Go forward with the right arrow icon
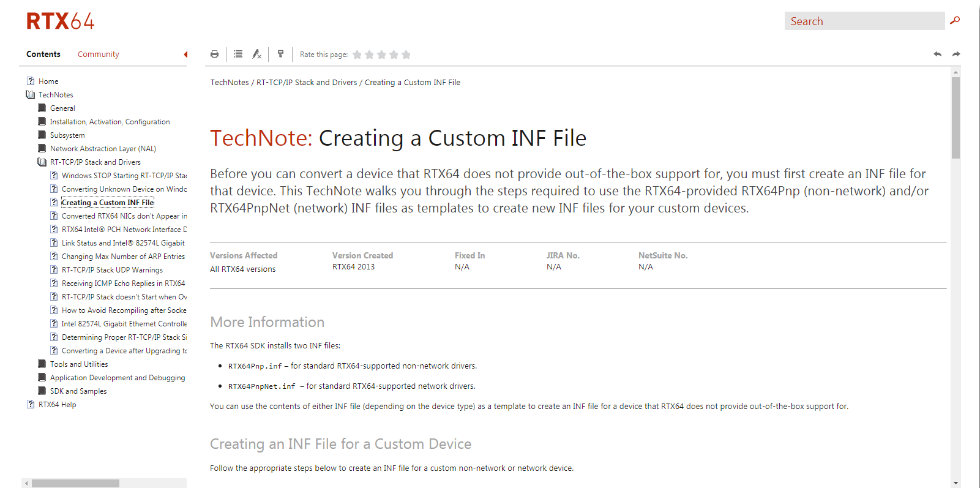The width and height of the screenshot is (980, 488). coord(956,54)
